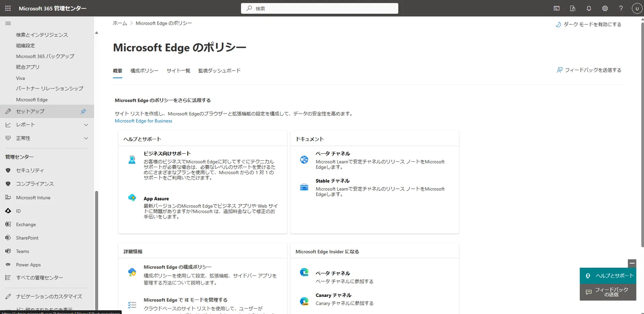The width and height of the screenshot is (644, 314).
Task: Minimize the help widget panel
Action: 632,263
